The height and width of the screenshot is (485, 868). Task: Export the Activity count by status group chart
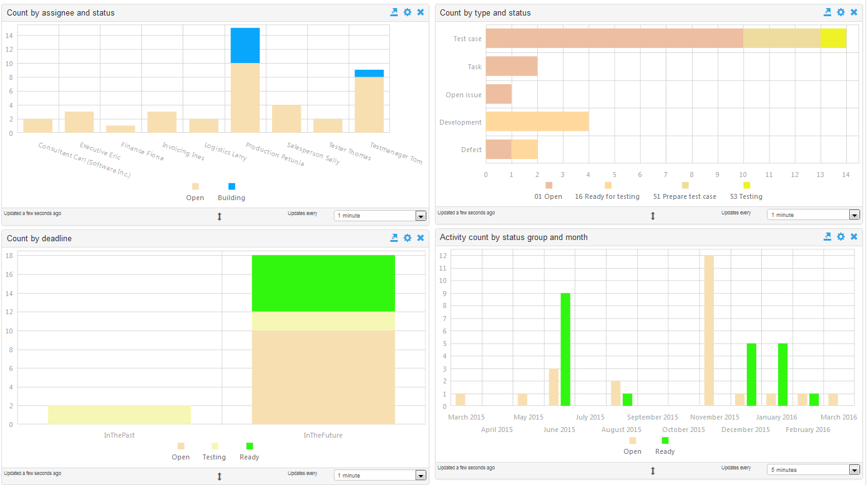tap(827, 237)
